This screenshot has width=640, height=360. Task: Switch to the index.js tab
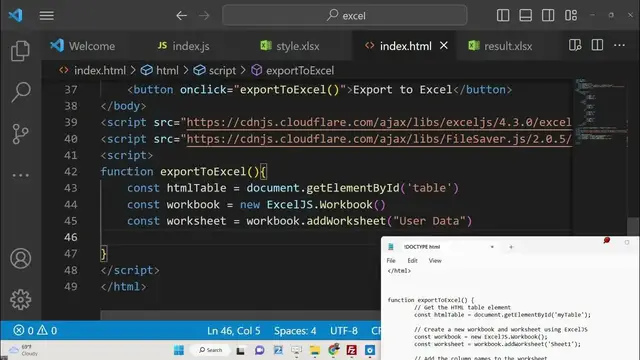184,46
